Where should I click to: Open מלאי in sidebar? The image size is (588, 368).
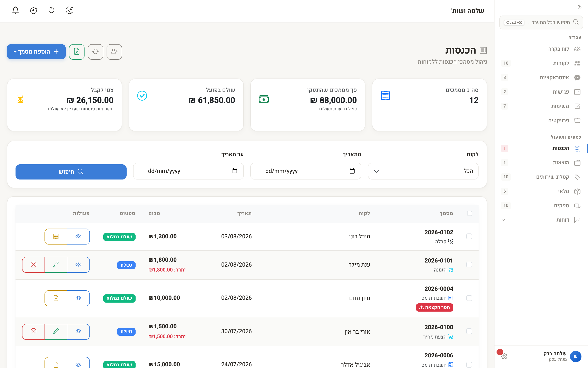coord(541,191)
